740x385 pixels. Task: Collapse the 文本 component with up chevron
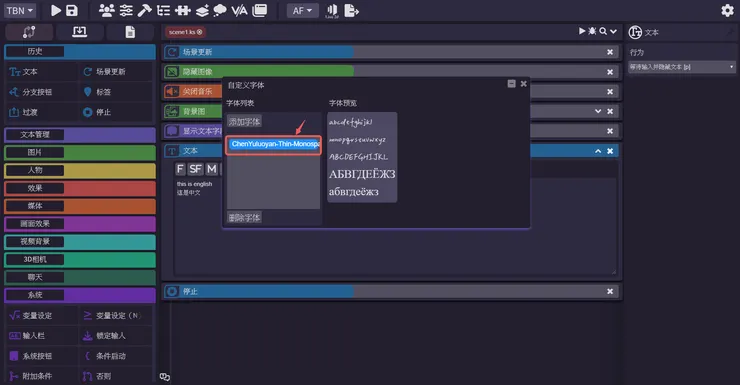tap(598, 151)
